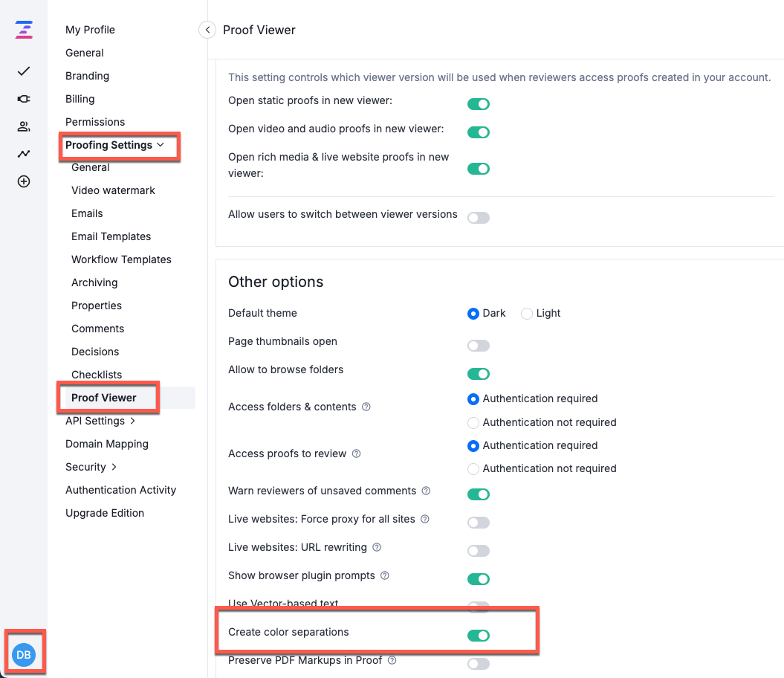The image size is (784, 678).
Task: Expand the Security submenu
Action: click(91, 467)
